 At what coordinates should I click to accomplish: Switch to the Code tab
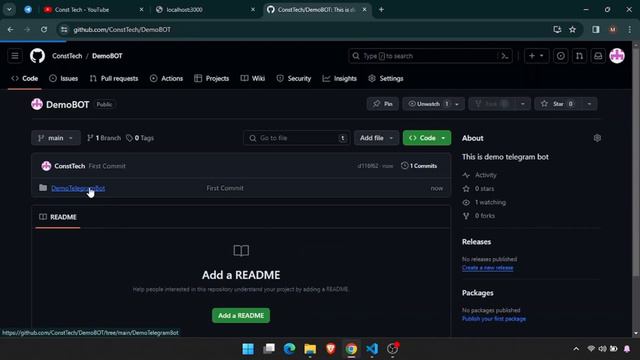point(25,78)
